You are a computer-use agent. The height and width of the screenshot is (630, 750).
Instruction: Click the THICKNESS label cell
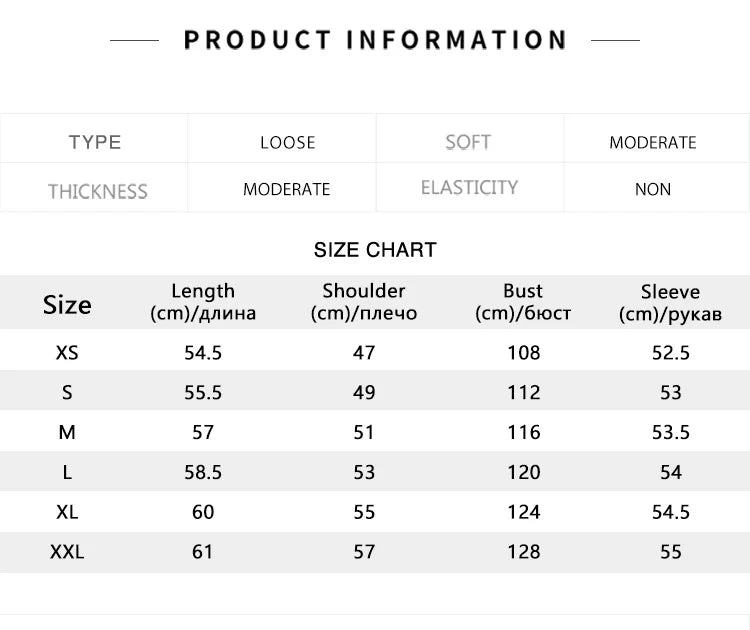coord(97,191)
